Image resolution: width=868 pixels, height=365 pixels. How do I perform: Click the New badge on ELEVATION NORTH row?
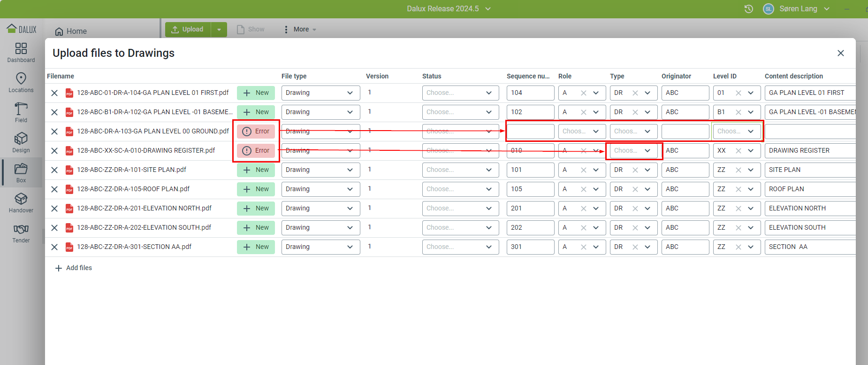point(256,209)
